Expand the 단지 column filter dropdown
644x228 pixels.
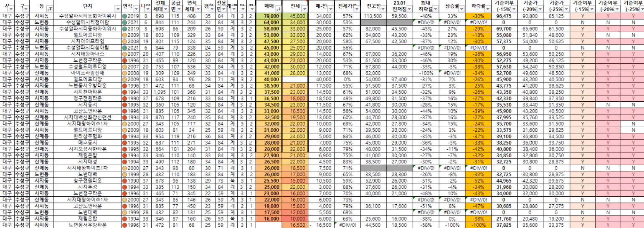tap(118, 8)
